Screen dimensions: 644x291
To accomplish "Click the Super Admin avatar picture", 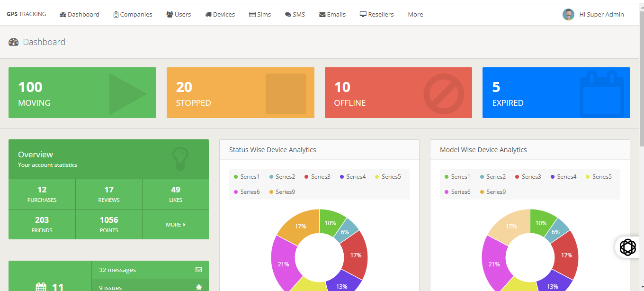I will 568,14.
